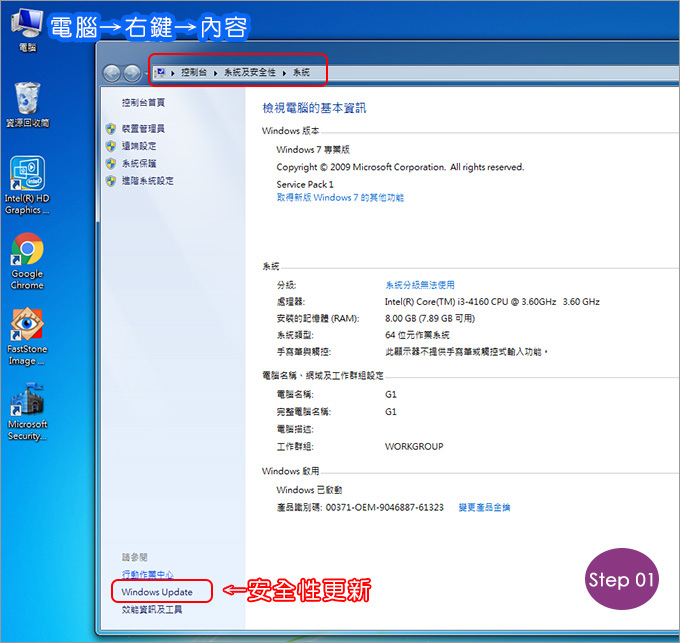The height and width of the screenshot is (643, 680).
Task: Click shield icon beside 系統保護
Action: pos(111,163)
